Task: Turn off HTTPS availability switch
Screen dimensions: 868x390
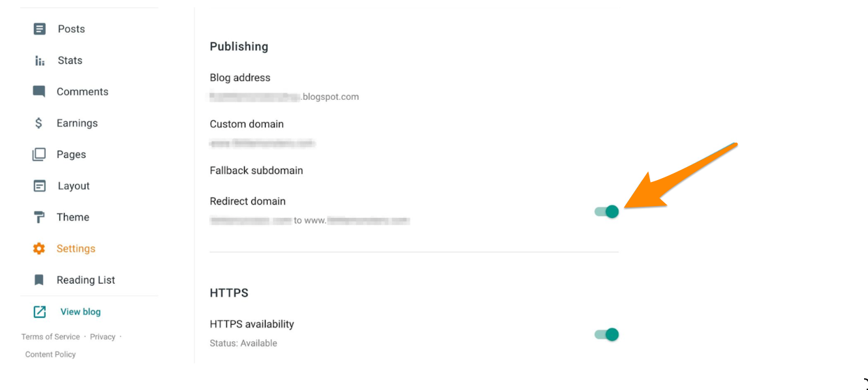Action: [607, 335]
